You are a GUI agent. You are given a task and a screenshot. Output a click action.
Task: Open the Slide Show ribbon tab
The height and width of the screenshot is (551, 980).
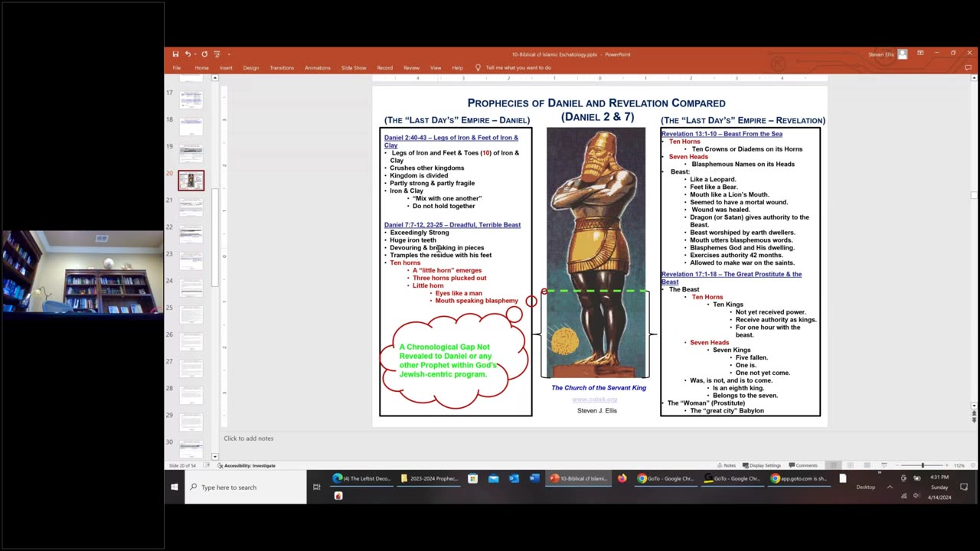point(354,67)
